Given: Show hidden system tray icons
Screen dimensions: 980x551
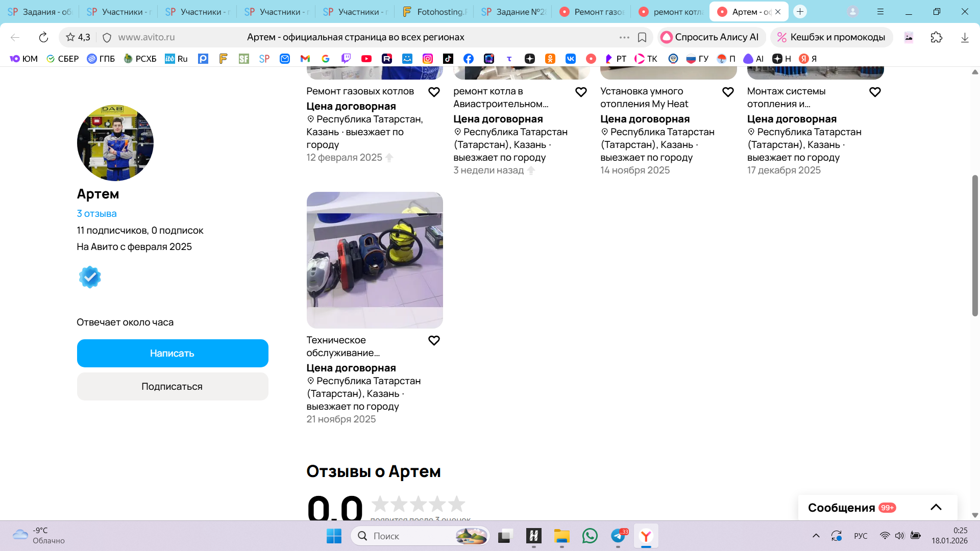Looking at the screenshot, I should coord(816,536).
